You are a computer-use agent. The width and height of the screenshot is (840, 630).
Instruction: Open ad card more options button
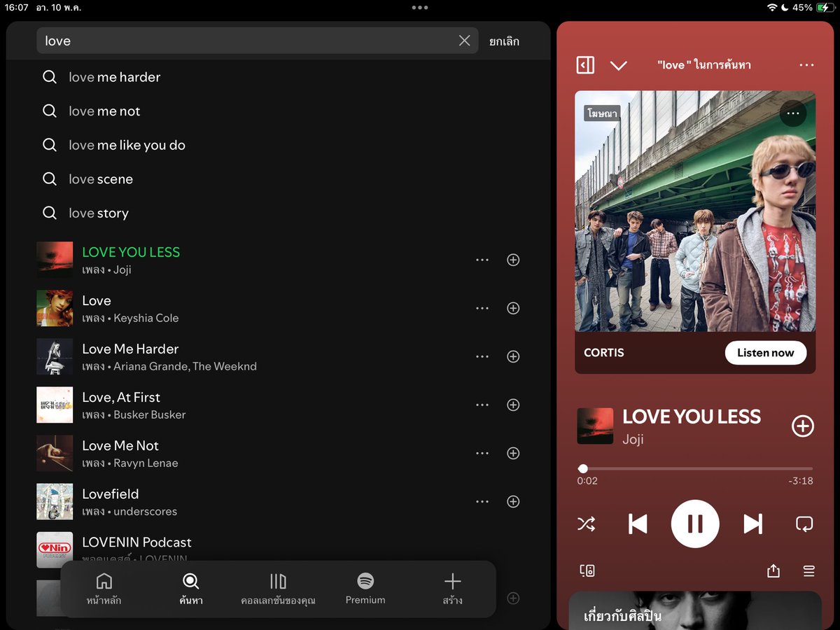click(x=792, y=113)
